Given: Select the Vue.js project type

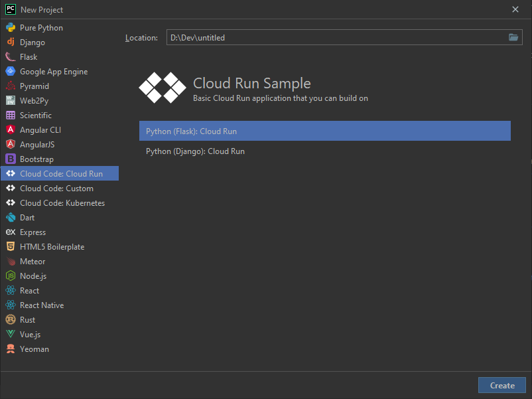Looking at the screenshot, I should click(x=31, y=334).
